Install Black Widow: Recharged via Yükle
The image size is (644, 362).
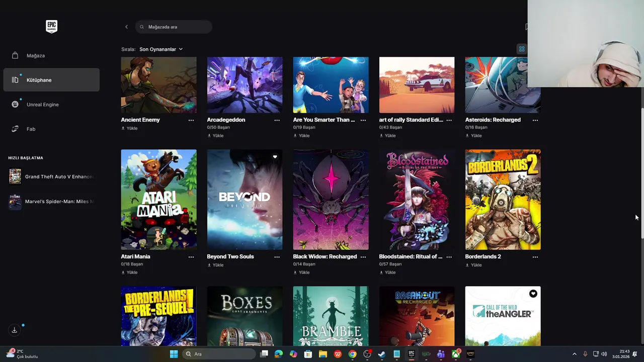click(x=301, y=273)
